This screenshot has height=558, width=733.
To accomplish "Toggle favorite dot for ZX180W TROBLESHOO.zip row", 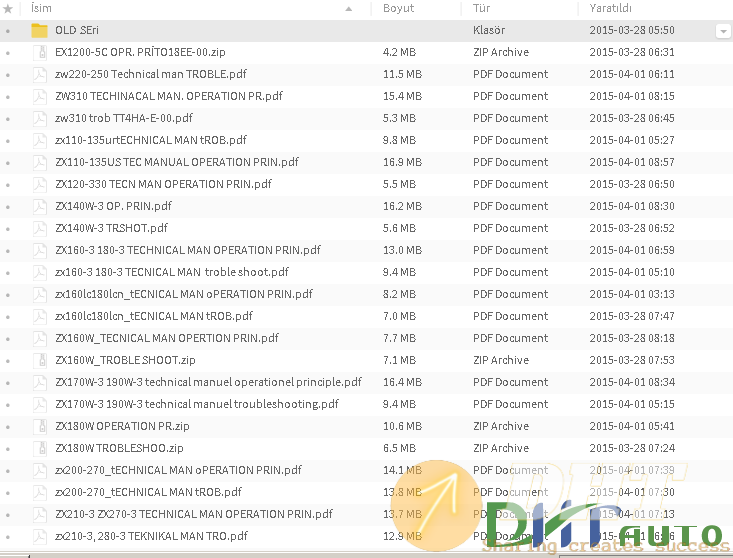I will click(x=8, y=449).
